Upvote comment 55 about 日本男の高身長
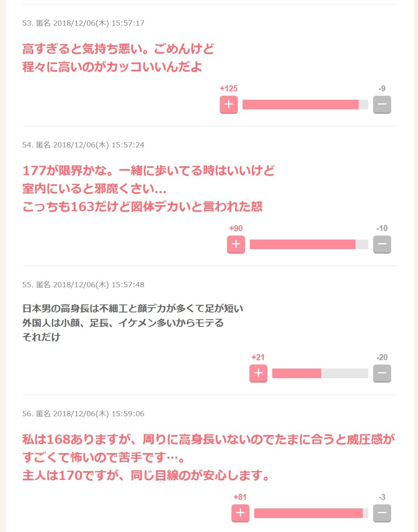The image size is (418, 532). pyautogui.click(x=258, y=373)
